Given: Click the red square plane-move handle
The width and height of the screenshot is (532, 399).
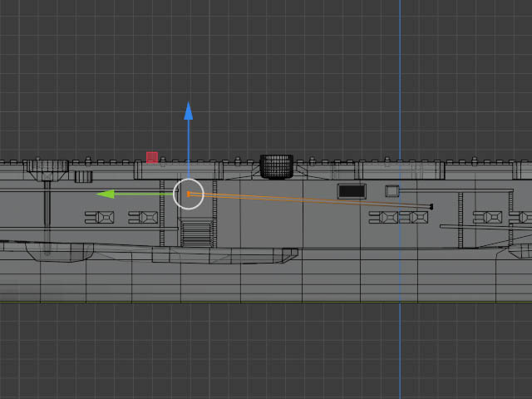Looking at the screenshot, I should point(152,157).
